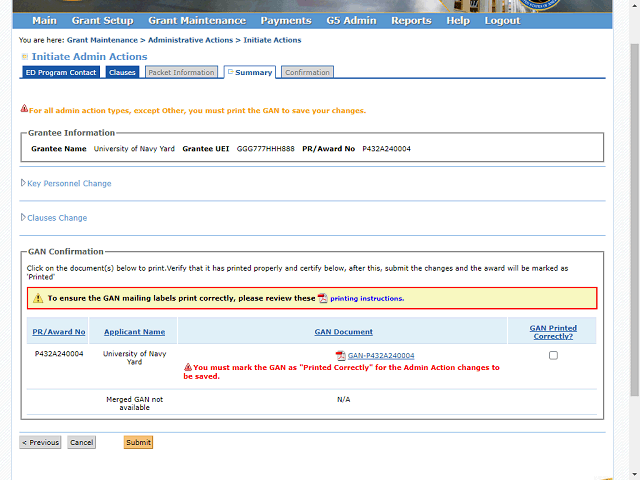Switch to the ED Program Contact tab
This screenshot has width=640, height=480.
pyautogui.click(x=61, y=72)
